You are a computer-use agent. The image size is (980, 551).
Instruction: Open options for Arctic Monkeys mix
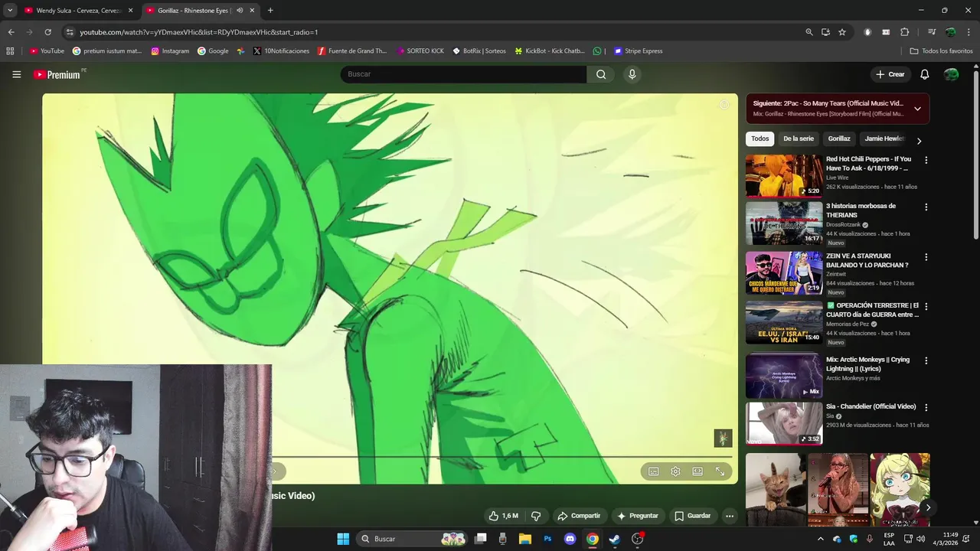(926, 360)
